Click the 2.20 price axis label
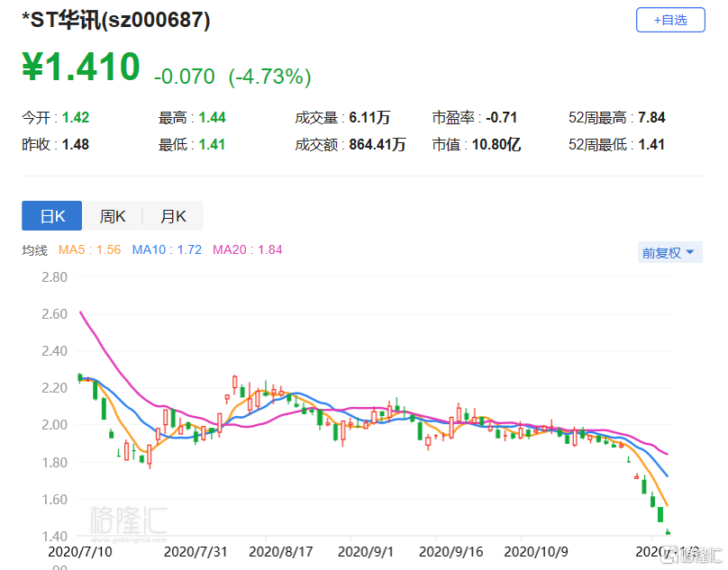 tap(54, 388)
